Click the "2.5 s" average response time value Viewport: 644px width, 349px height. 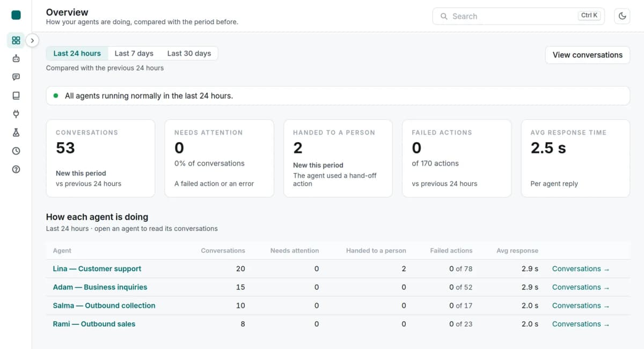tap(548, 148)
